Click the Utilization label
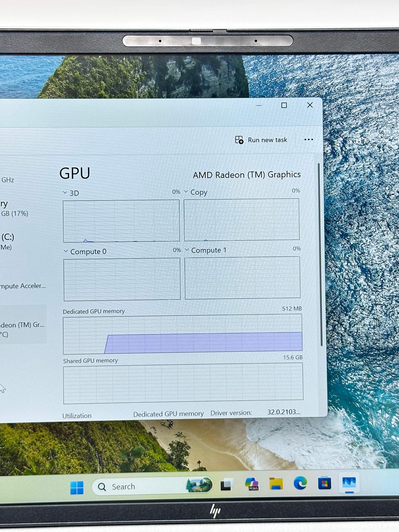 point(77,416)
